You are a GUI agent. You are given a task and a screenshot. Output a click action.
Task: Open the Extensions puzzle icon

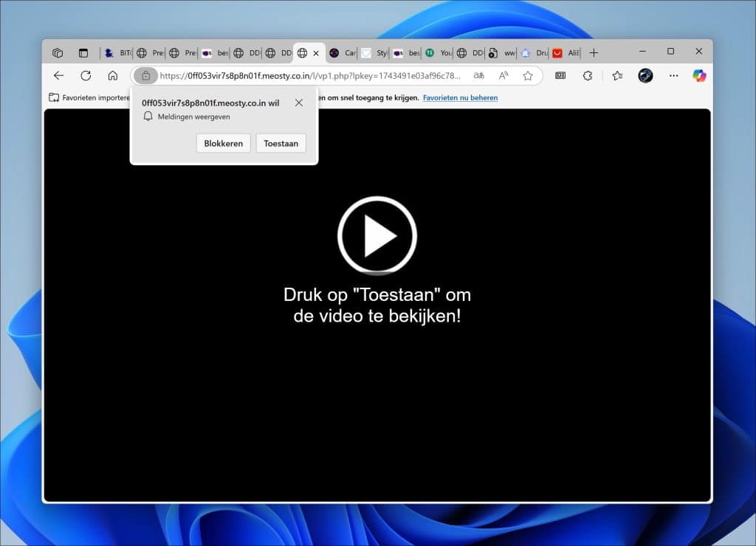point(588,75)
